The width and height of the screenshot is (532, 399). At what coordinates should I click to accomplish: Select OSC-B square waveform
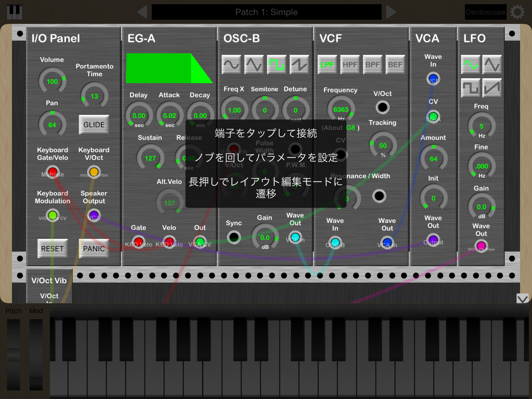276,64
